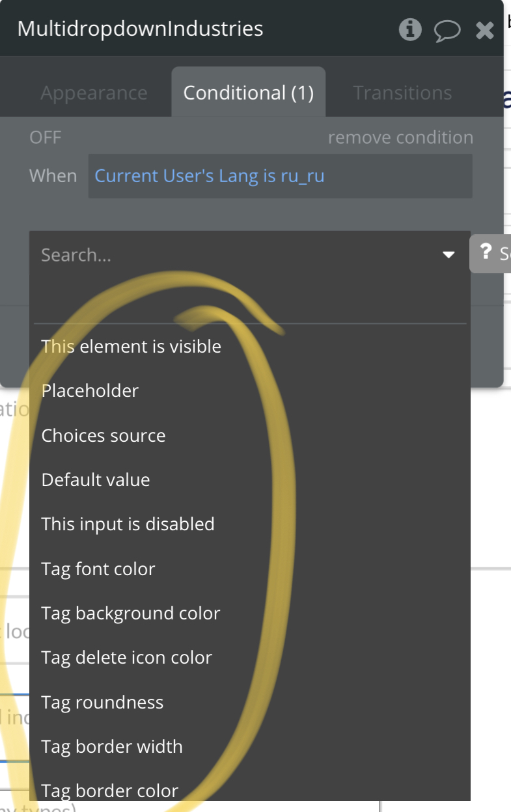
Task: Open the comment bubble icon
Action: (x=447, y=31)
